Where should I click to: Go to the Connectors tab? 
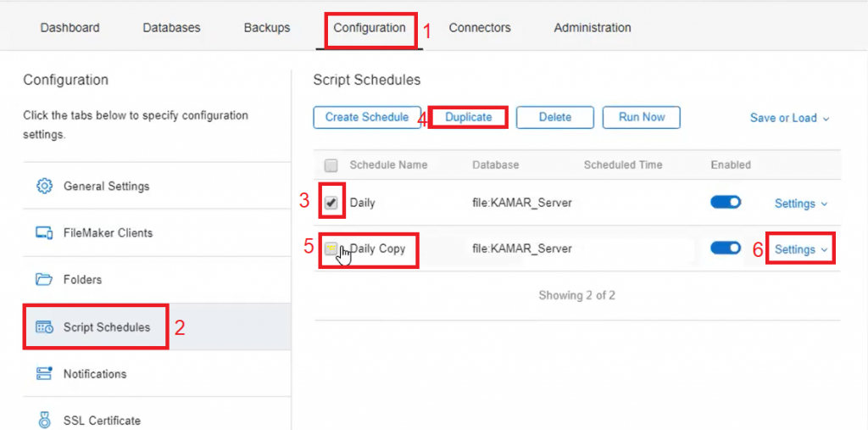tap(480, 27)
